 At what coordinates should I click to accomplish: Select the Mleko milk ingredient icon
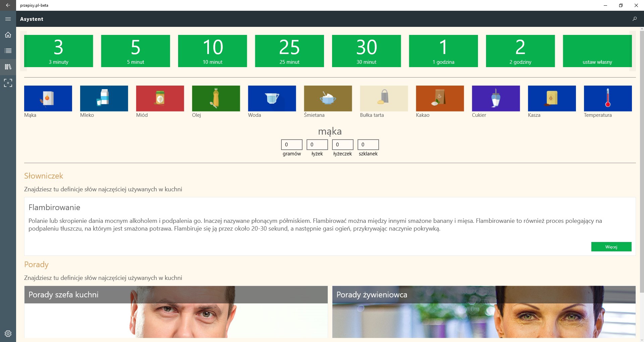pos(104,98)
